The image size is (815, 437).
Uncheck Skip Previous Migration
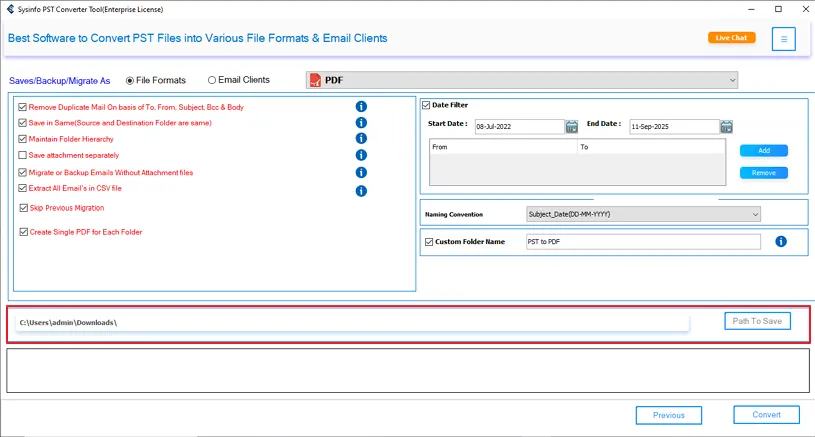coord(24,208)
